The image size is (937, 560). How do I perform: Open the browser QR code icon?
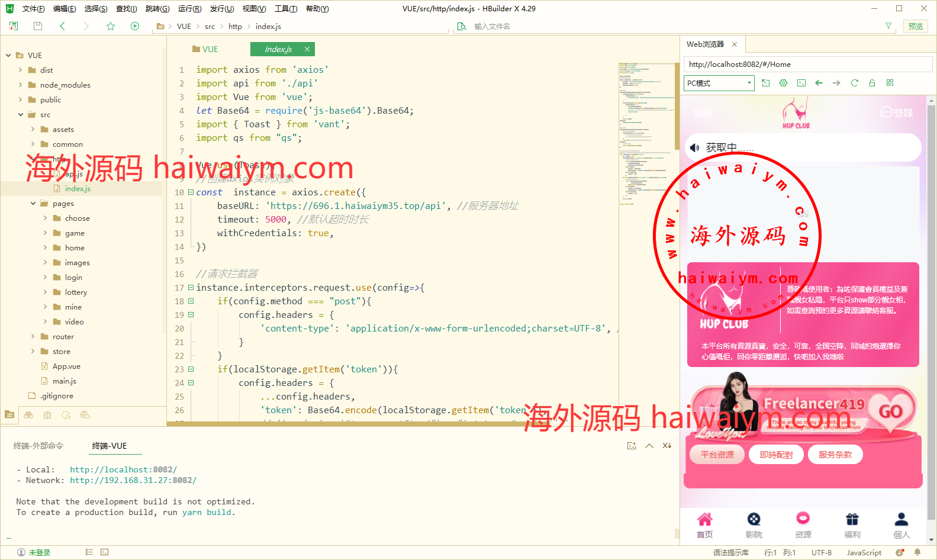890,83
